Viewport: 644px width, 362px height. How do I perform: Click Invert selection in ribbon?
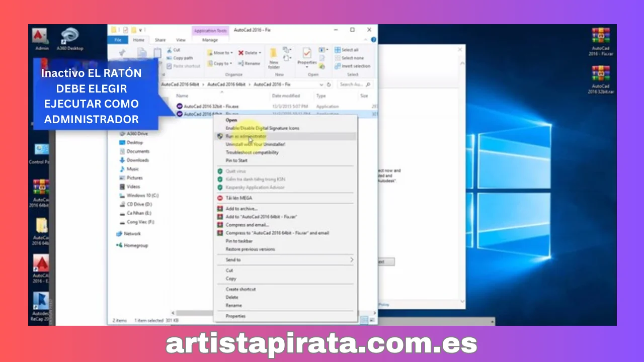(352, 66)
